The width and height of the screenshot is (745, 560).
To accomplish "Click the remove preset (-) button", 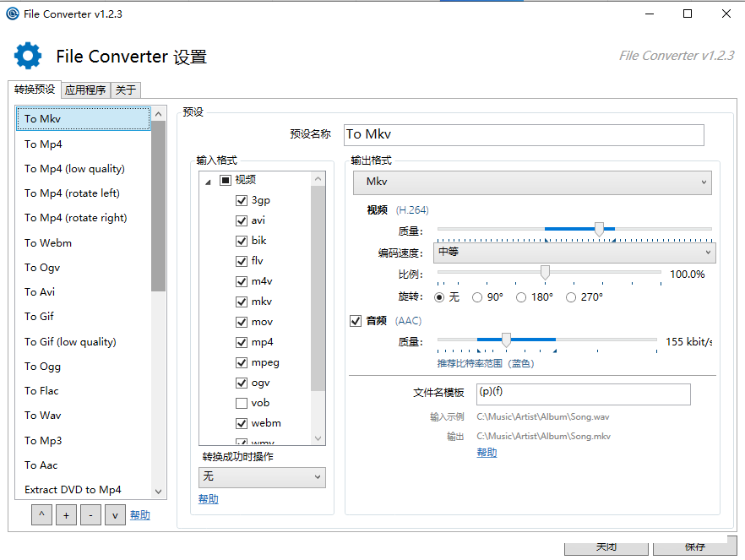I will point(90,515).
